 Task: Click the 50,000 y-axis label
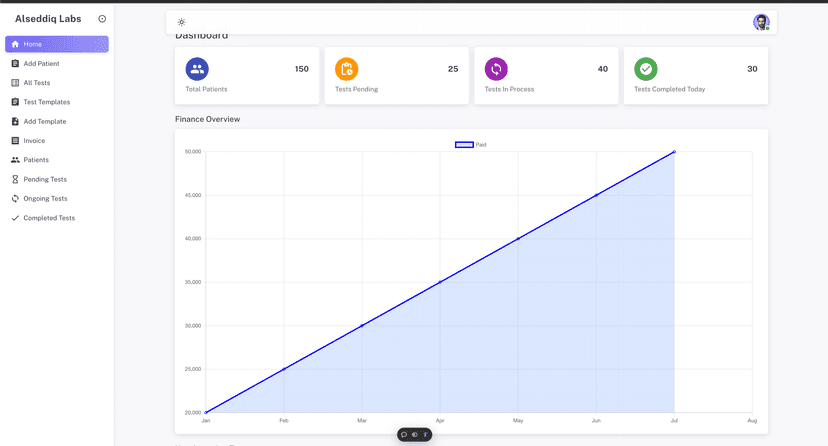193,152
